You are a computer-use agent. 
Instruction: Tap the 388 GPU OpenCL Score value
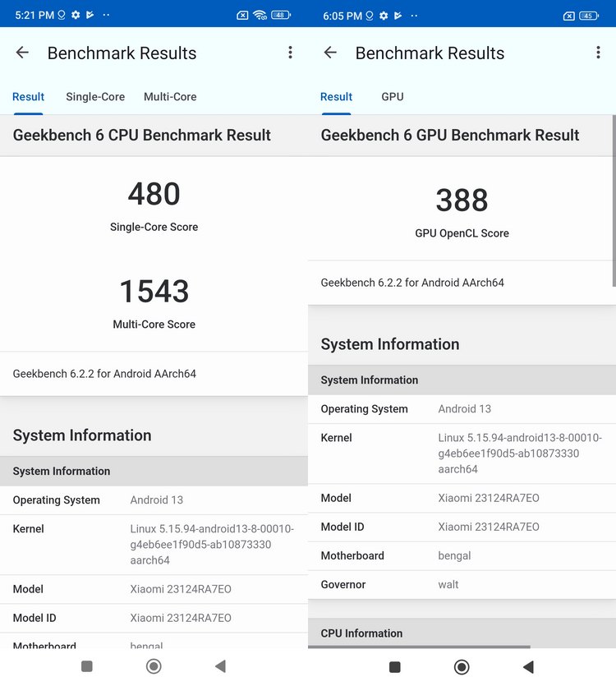point(462,200)
